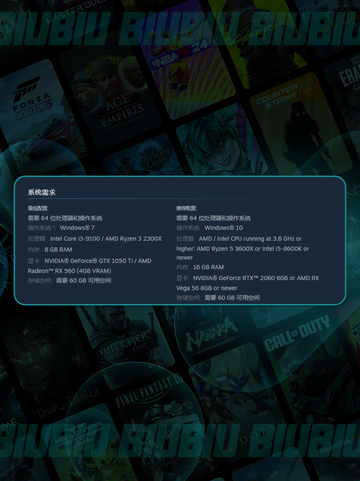Click the NBA 2K24 game cover

pyautogui.click(x=187, y=67)
